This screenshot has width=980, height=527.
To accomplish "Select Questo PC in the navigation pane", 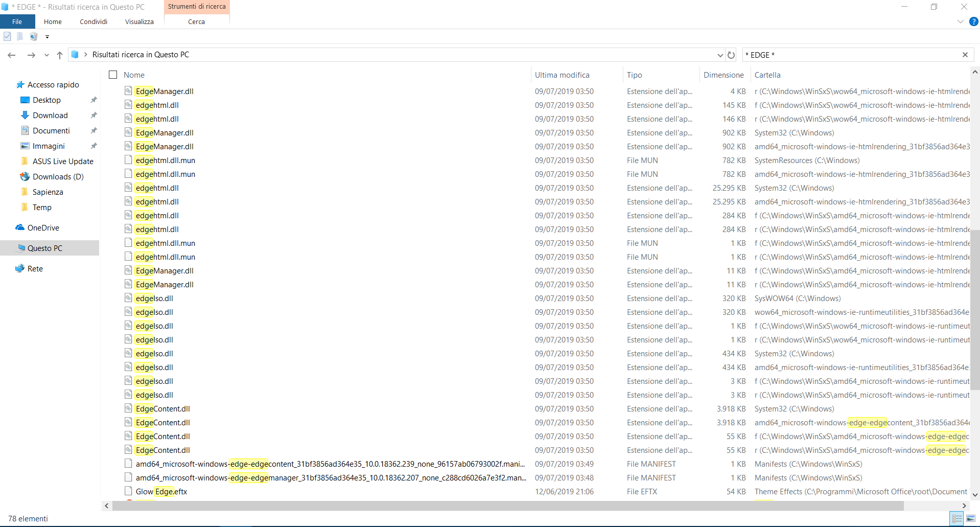I will pos(45,248).
